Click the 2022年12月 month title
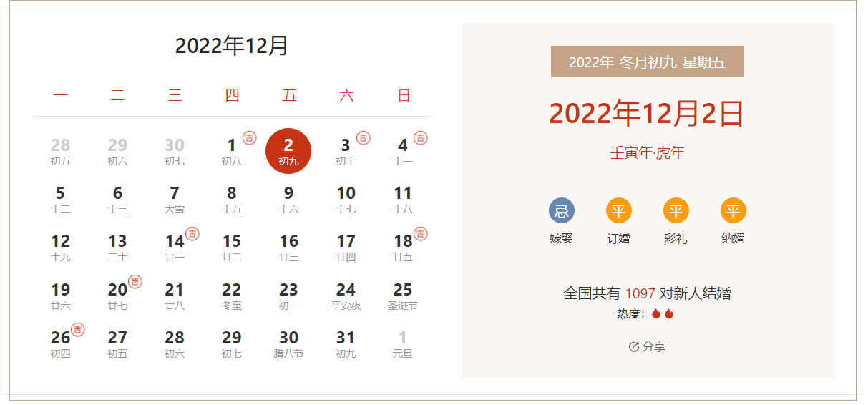 (x=232, y=46)
